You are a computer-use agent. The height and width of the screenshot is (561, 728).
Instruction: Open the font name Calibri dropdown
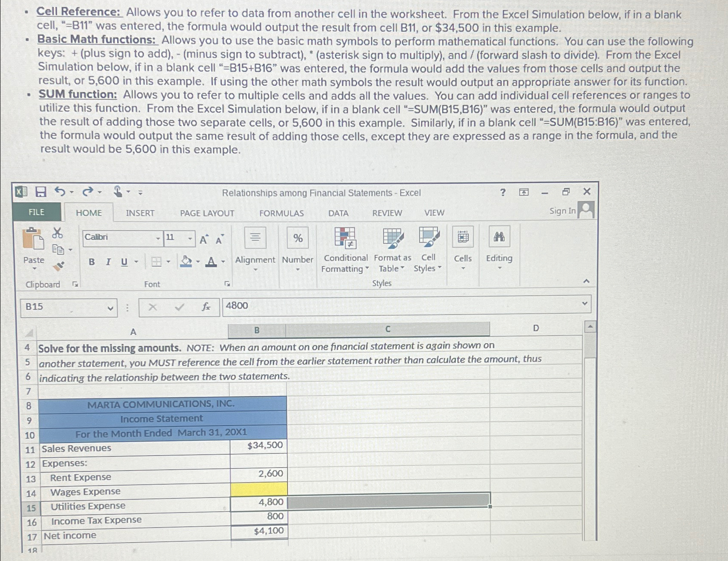click(x=158, y=238)
